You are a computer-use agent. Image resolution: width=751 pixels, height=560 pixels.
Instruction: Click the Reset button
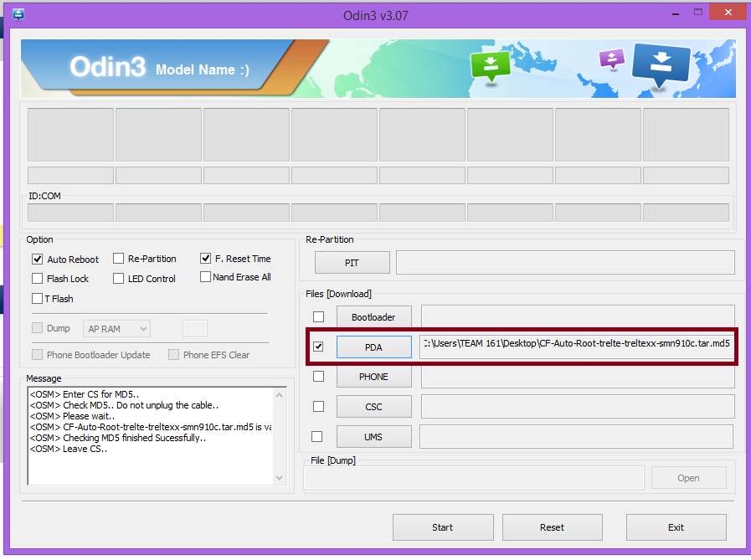(553, 527)
